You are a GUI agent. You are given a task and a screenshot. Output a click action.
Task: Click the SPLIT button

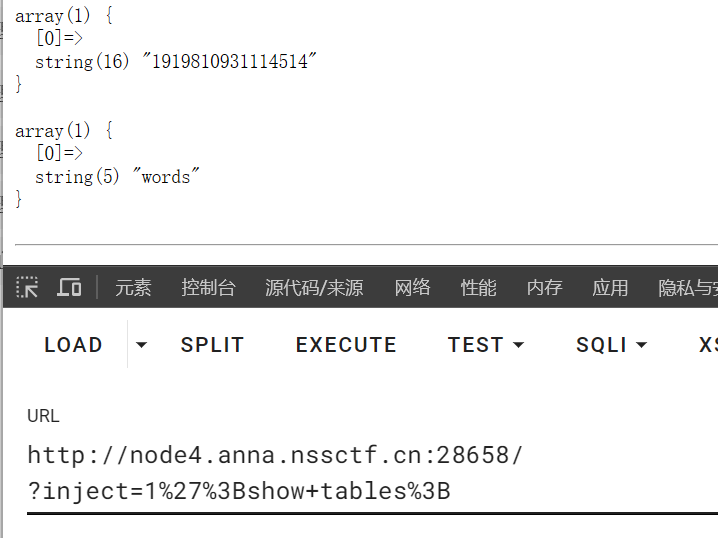pos(212,345)
